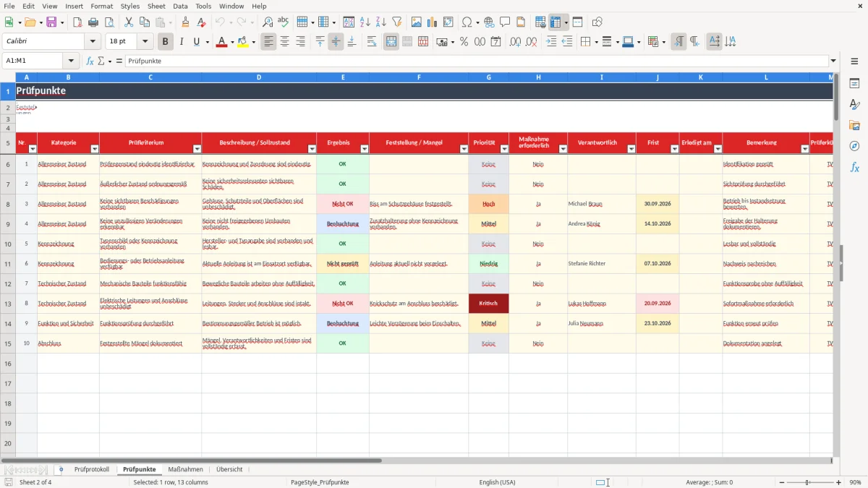The width and height of the screenshot is (868, 488).
Task: Insert a chart from the toolbar
Action: pyautogui.click(x=433, y=22)
